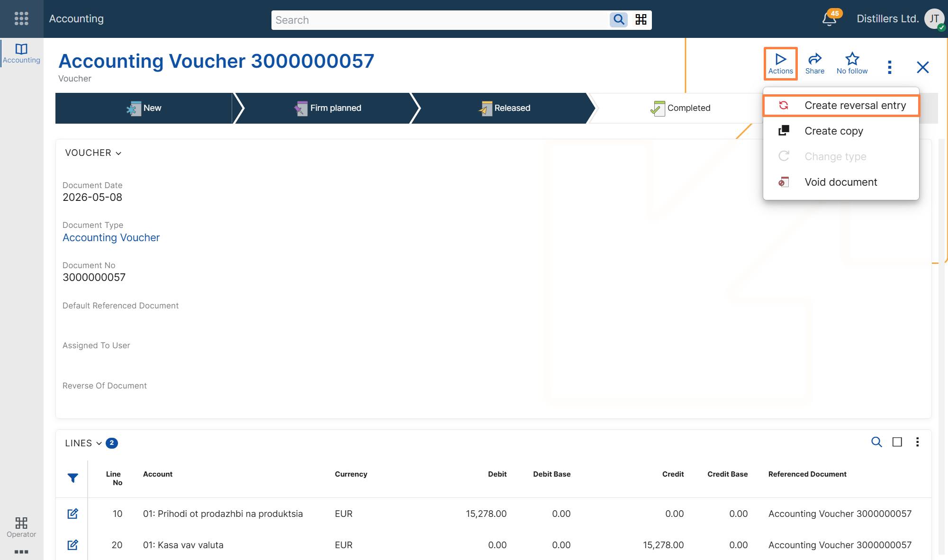Expand the sidebar three-dots overflow
The width and height of the screenshot is (948, 560).
point(21,552)
